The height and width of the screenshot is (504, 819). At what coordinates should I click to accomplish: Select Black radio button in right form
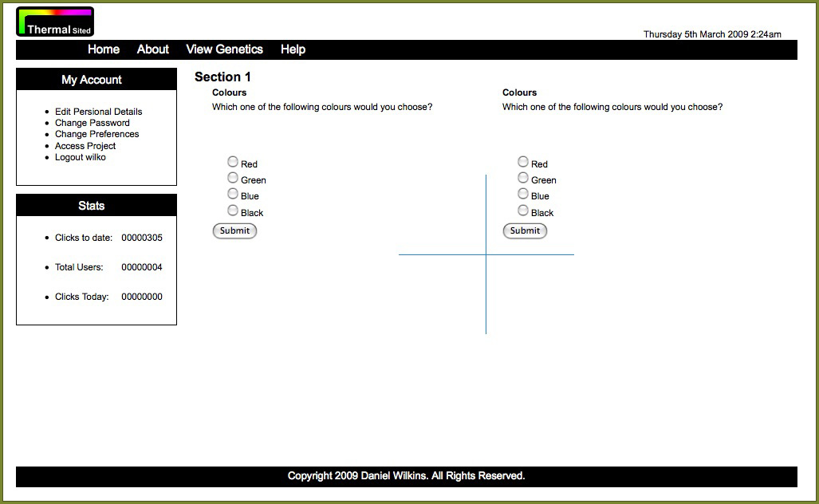pos(523,211)
